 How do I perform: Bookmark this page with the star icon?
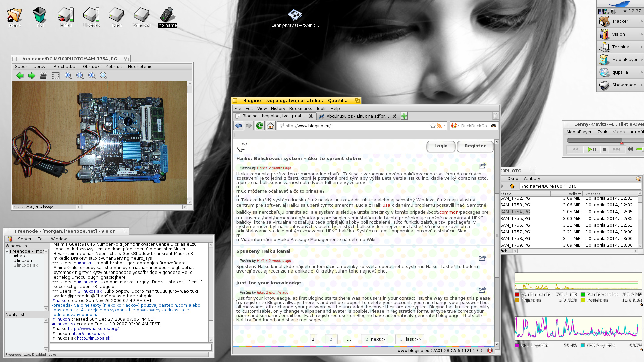(x=433, y=126)
